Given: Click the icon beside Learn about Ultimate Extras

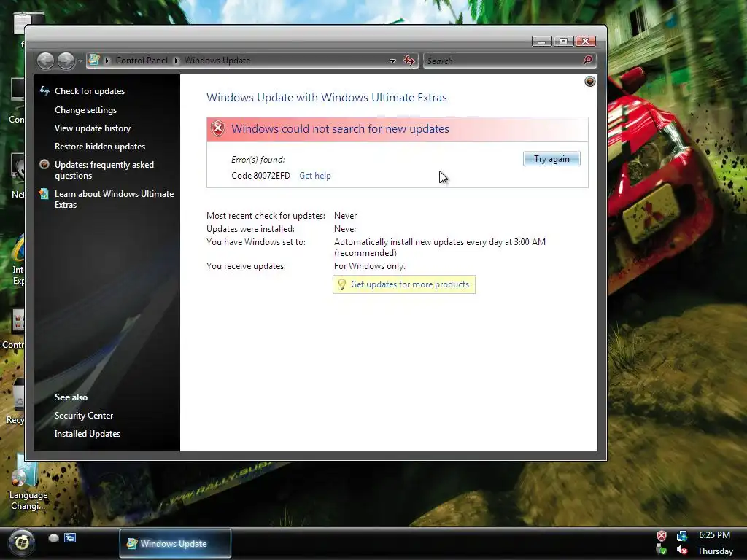Looking at the screenshot, I should point(44,194).
